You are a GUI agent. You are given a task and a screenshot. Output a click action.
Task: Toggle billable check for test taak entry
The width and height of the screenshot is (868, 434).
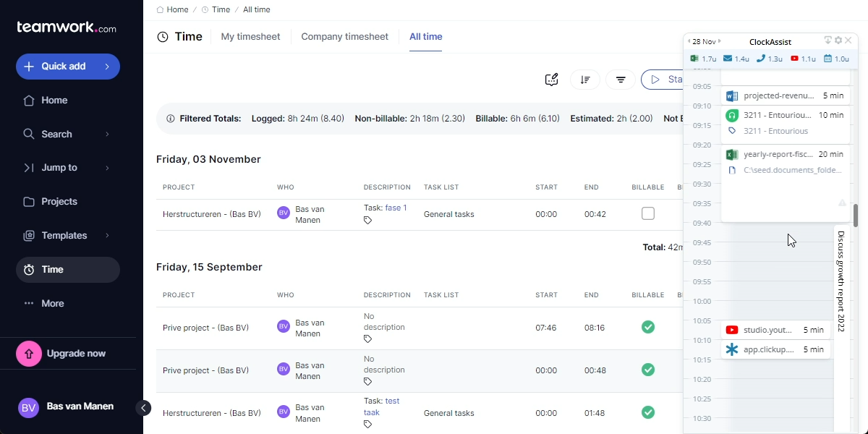[648, 413]
